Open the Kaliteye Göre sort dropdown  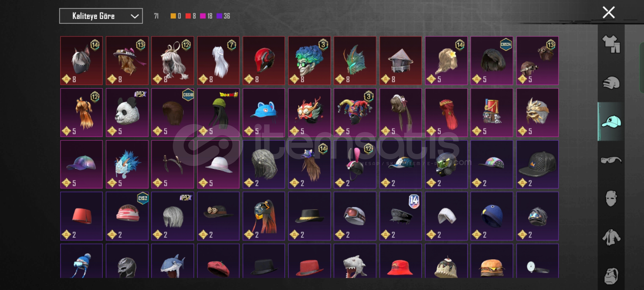(101, 16)
